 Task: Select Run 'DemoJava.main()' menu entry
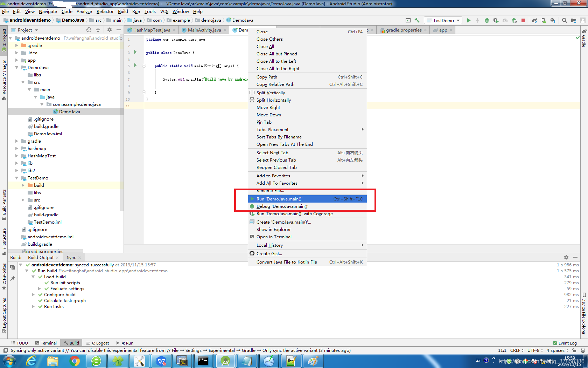pos(307,199)
